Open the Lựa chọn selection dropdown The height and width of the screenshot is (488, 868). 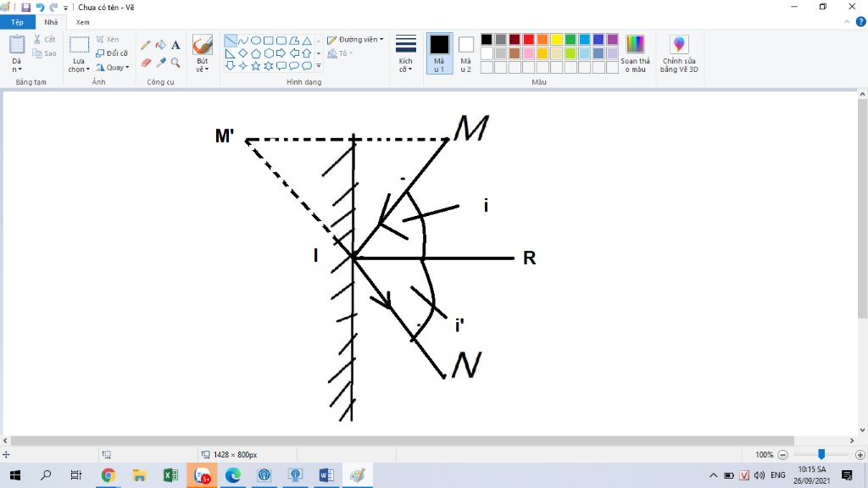[x=79, y=65]
